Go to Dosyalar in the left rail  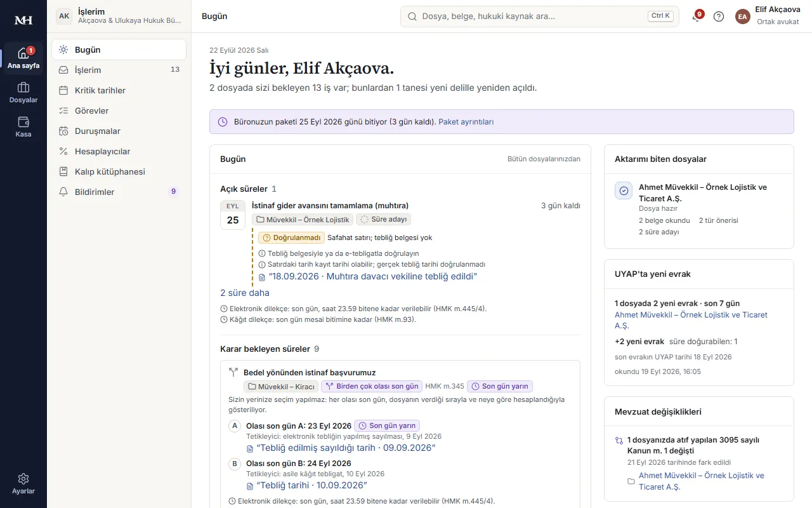(23, 93)
